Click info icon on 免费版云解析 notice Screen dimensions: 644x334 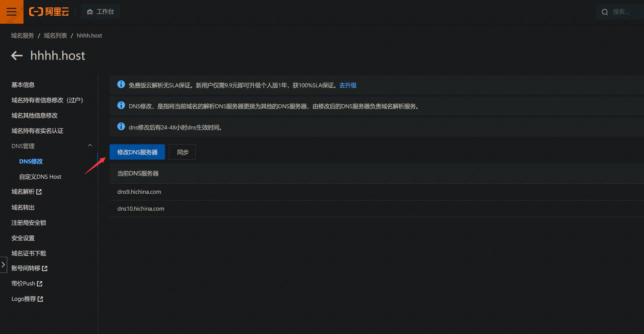click(121, 84)
